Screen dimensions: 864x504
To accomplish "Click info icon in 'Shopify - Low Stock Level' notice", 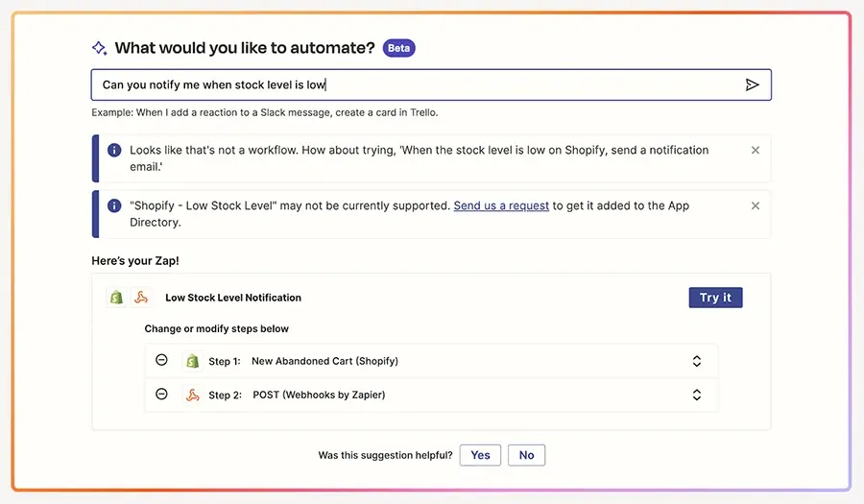I will 114,206.
